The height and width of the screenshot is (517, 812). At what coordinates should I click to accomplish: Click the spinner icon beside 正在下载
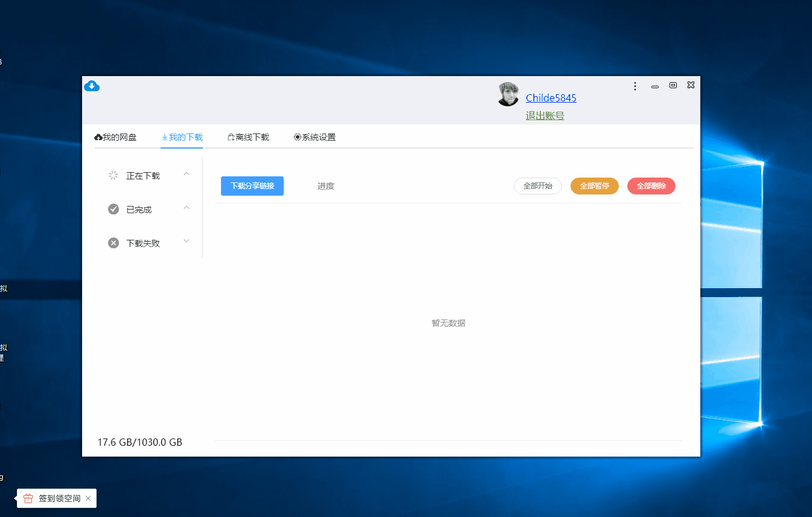coord(113,176)
